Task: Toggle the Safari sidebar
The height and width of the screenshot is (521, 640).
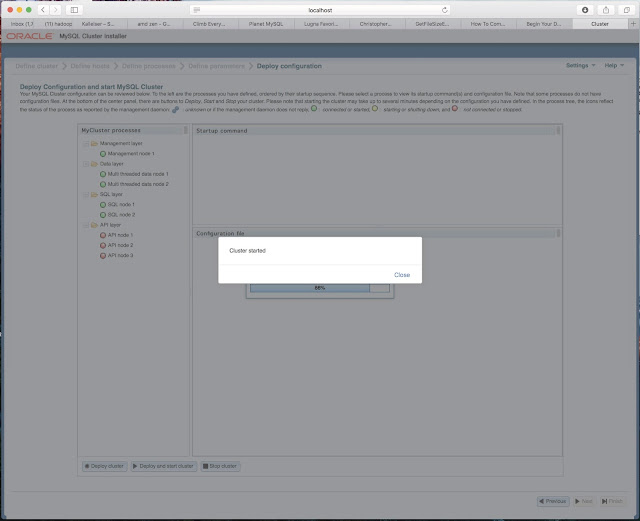Action: click(x=74, y=10)
